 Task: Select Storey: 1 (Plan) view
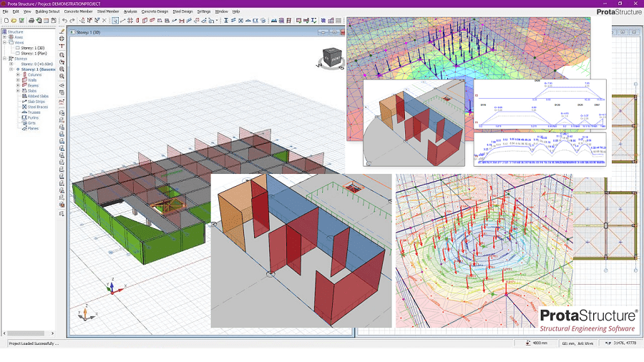34,54
